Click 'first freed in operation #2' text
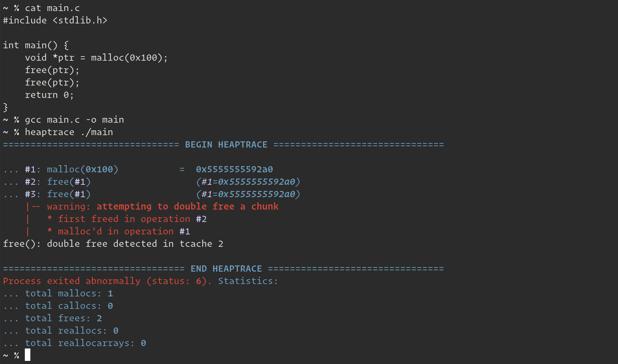The image size is (618, 364). pos(132,219)
